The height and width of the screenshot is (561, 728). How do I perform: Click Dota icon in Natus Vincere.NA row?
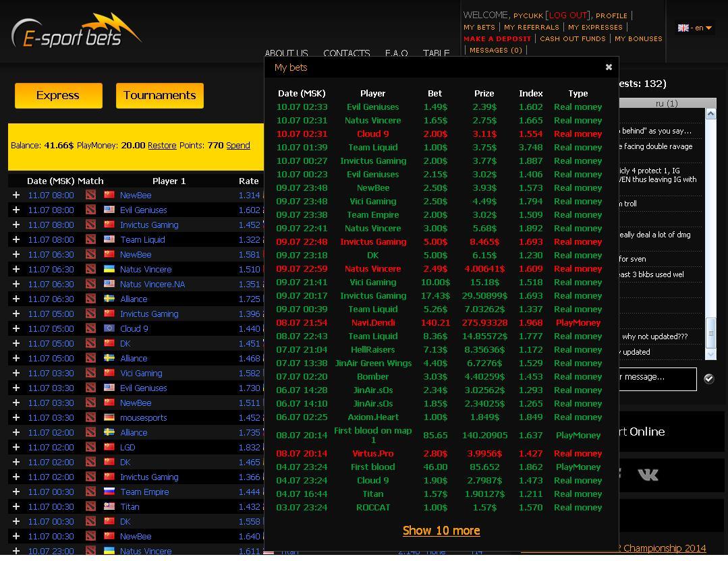coord(90,284)
